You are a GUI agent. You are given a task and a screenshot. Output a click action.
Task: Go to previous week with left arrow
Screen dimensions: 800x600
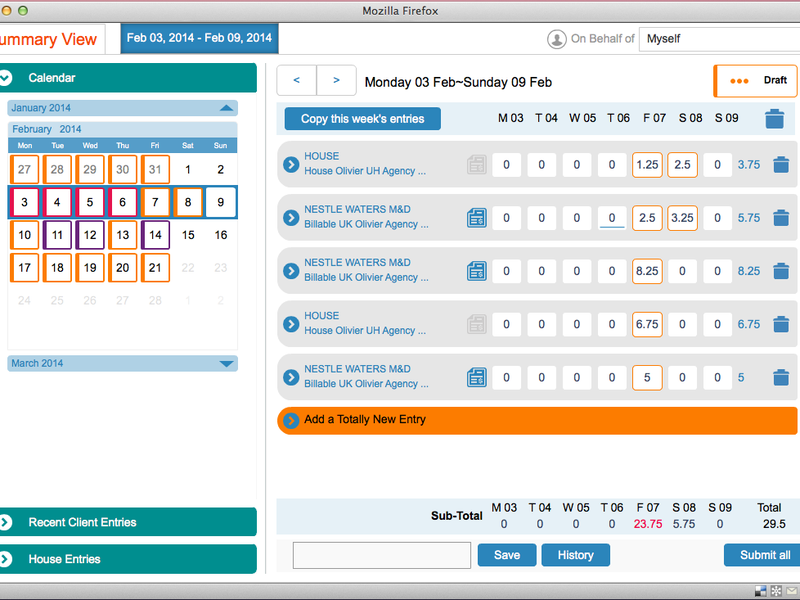pos(296,80)
